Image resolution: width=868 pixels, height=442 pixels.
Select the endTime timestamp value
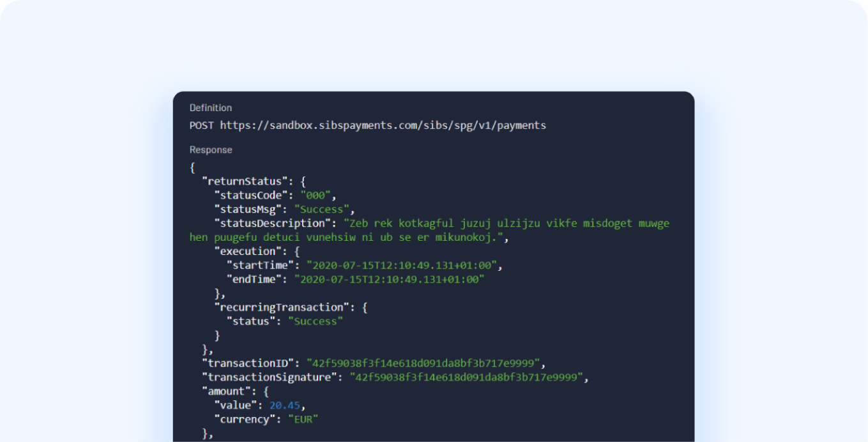click(389, 279)
